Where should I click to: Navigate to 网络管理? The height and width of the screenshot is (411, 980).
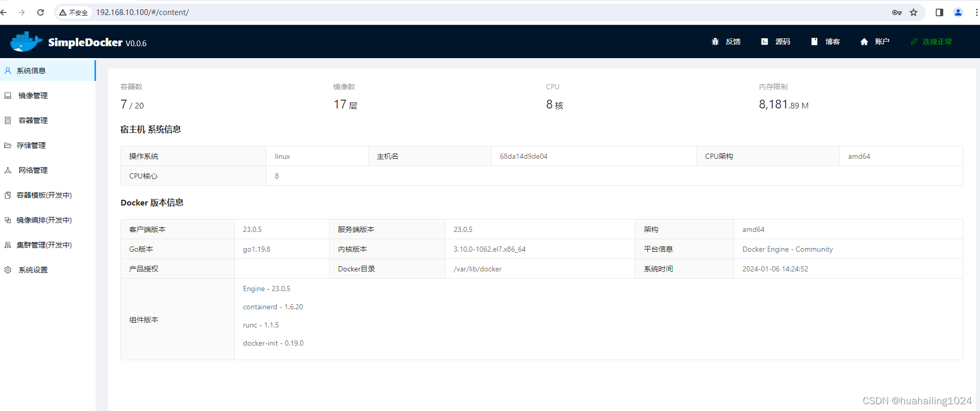click(x=48, y=170)
